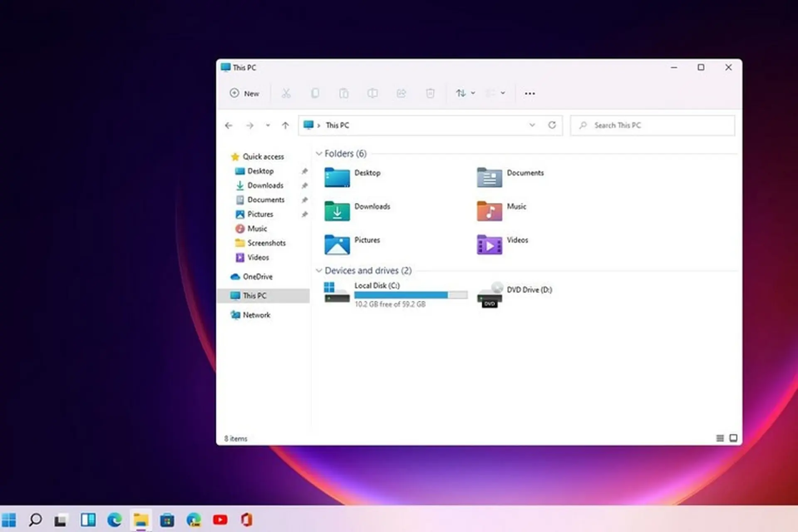Open the Windows Start menu
The image size is (798, 532).
click(x=9, y=520)
